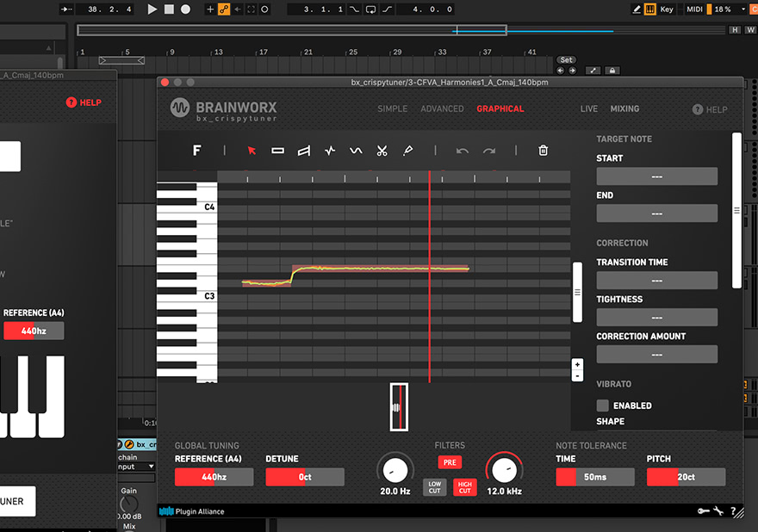This screenshot has width=758, height=532.
Task: Click the W overview button
Action: pyautogui.click(x=750, y=30)
